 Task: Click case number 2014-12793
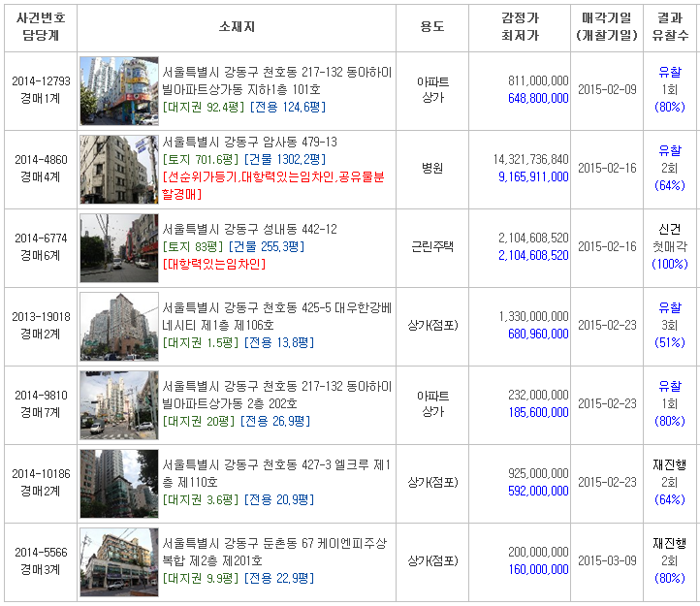click(x=41, y=81)
